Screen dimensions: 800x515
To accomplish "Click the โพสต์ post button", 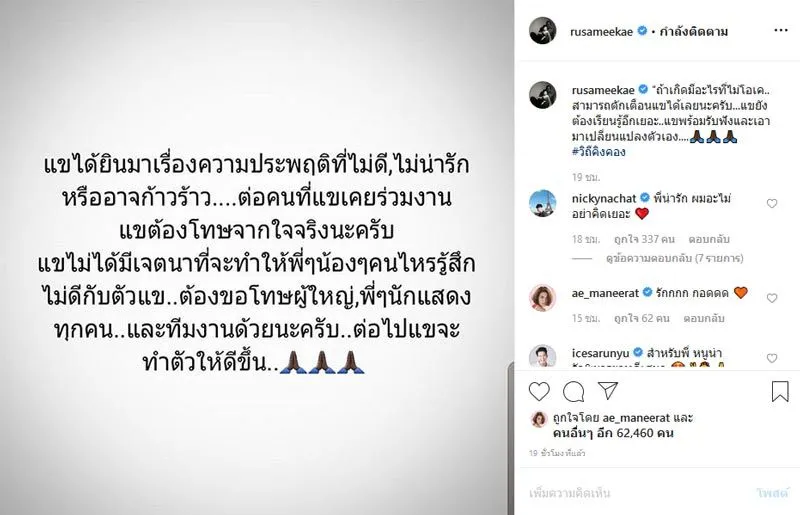I will pyautogui.click(x=772, y=493).
